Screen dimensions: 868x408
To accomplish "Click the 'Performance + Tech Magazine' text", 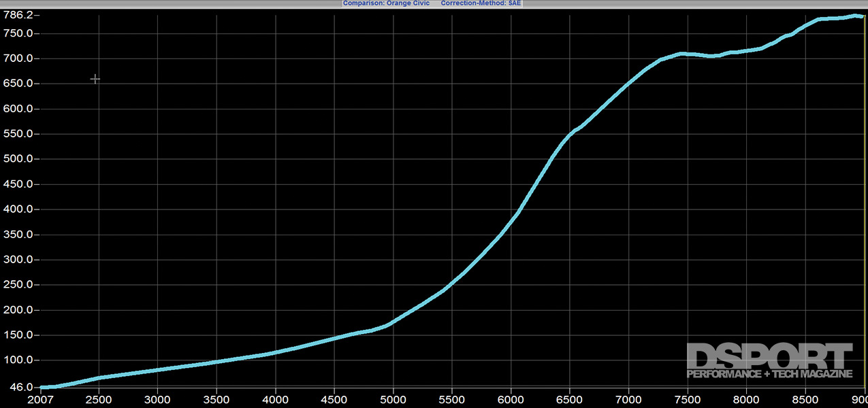I will 769,374.
